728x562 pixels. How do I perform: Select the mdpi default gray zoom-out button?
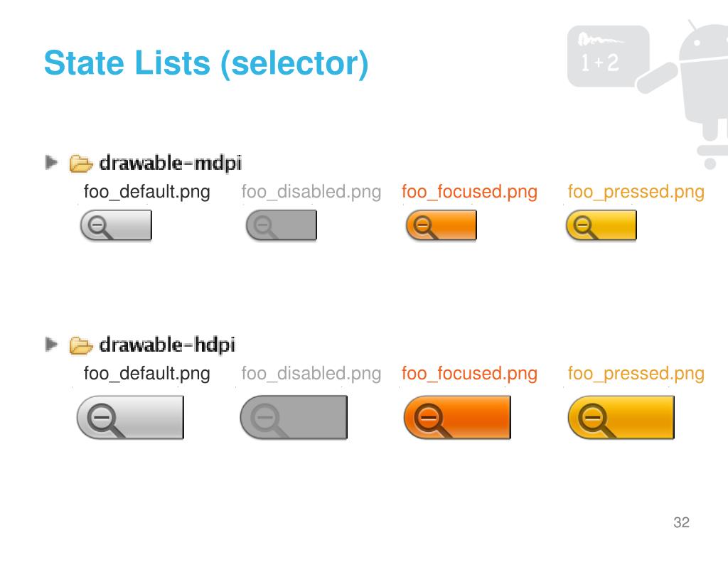click(116, 225)
